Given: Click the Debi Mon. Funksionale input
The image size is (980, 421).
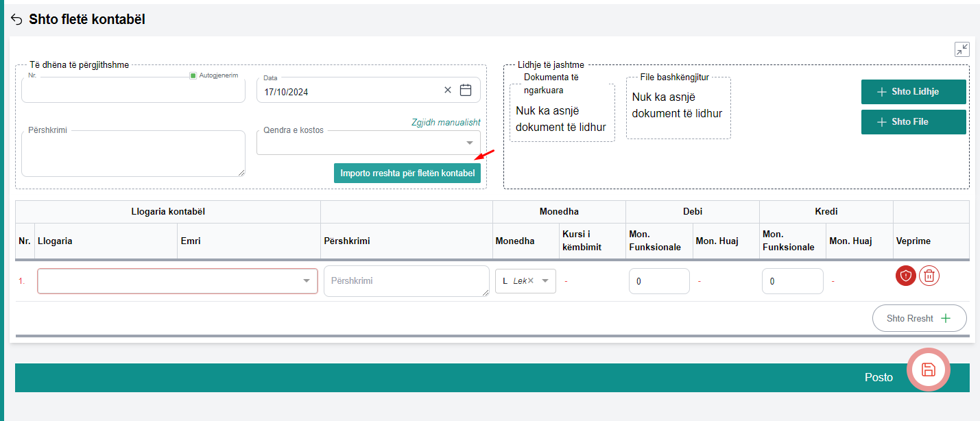Looking at the screenshot, I should 658,281.
